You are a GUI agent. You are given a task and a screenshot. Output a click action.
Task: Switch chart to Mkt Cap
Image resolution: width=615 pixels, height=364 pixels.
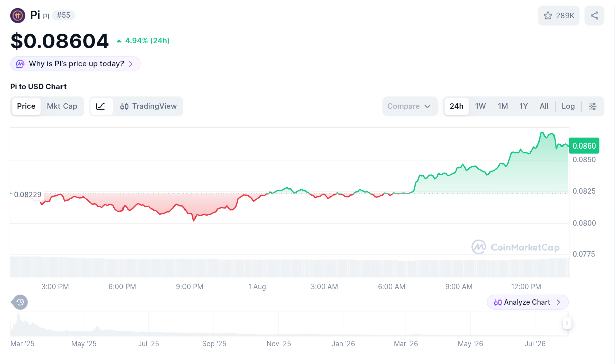point(62,106)
